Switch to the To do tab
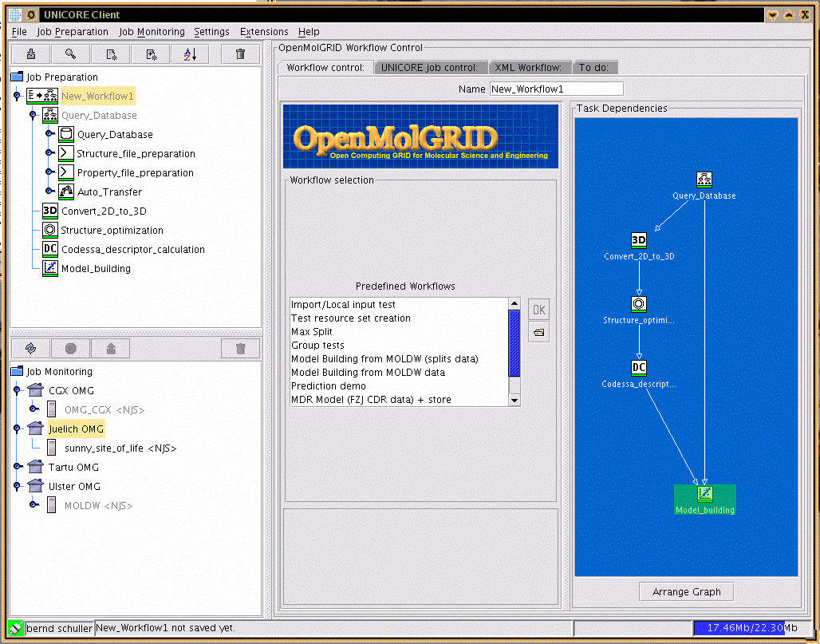 594,68
